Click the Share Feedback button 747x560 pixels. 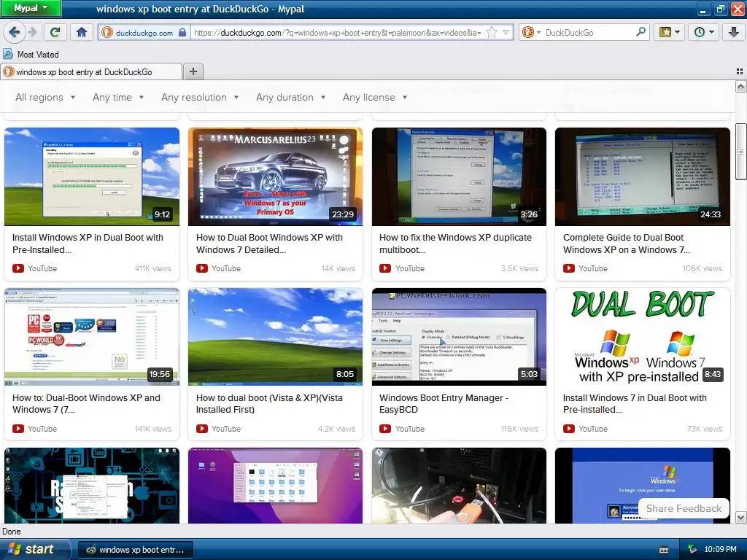pyautogui.click(x=684, y=508)
